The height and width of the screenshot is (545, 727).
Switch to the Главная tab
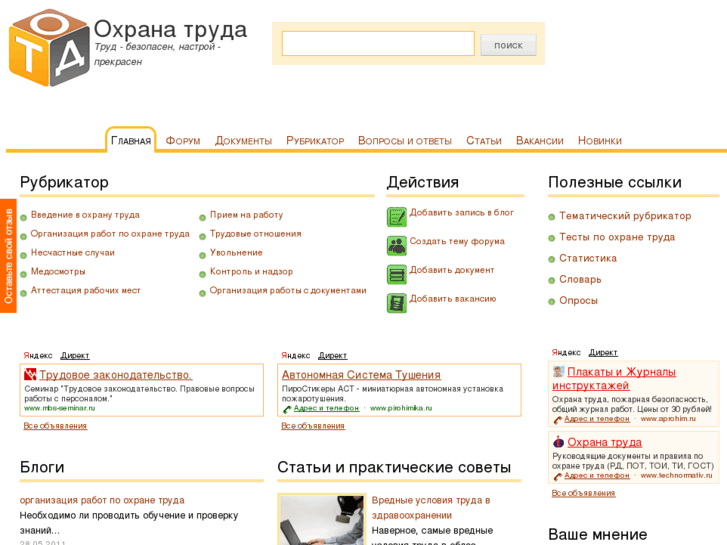(131, 141)
